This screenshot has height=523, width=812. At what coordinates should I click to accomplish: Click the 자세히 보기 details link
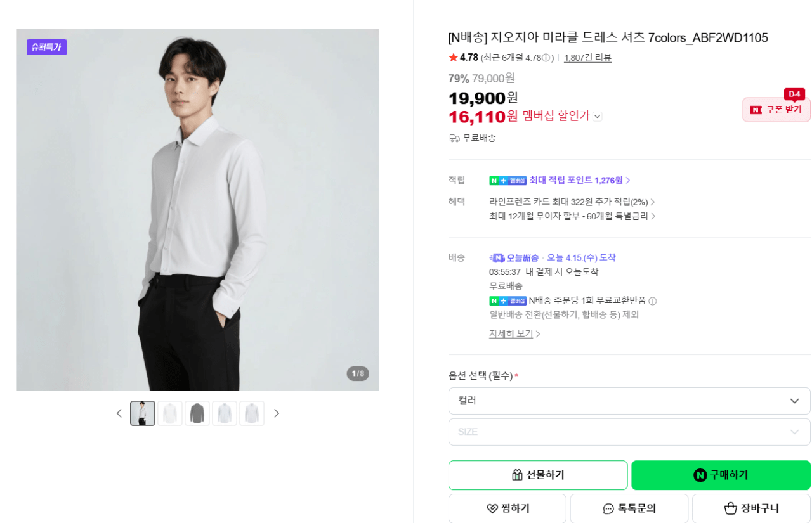coord(511,333)
